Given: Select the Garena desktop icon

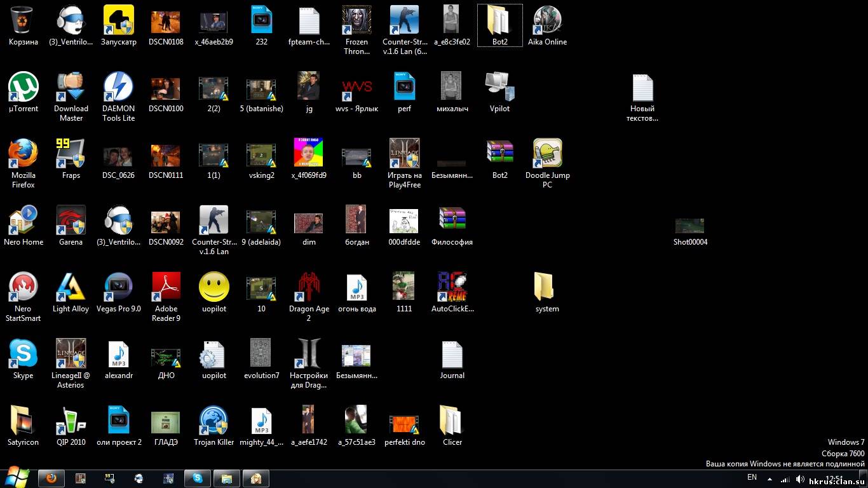Looking at the screenshot, I should [x=71, y=221].
